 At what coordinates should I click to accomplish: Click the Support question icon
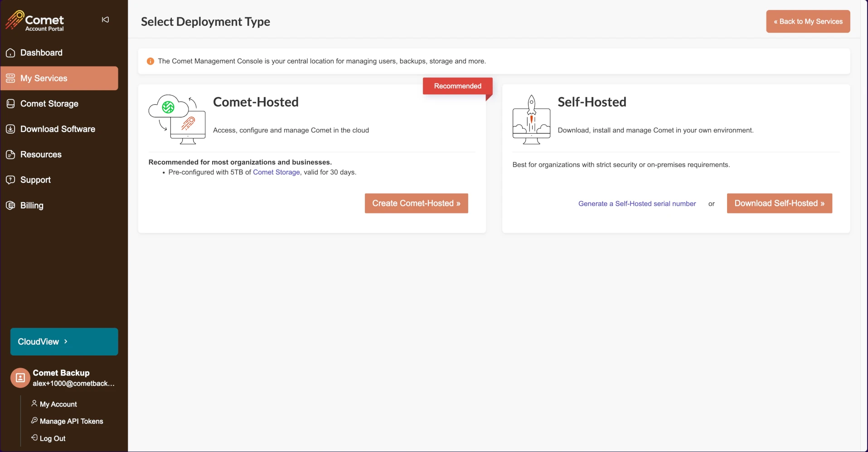(x=10, y=180)
